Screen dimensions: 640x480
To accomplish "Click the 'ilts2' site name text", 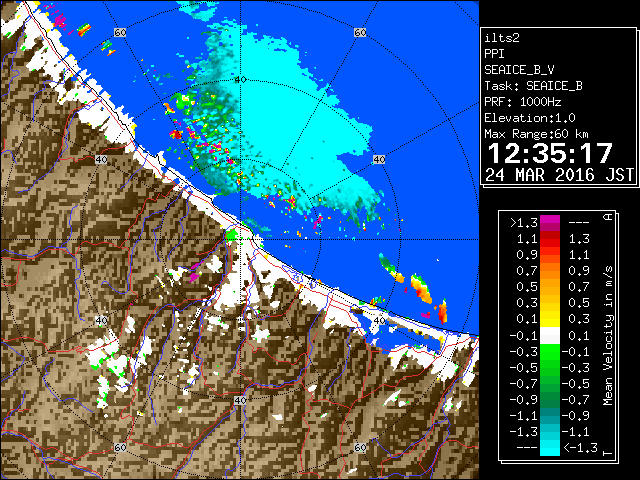I will [x=502, y=38].
